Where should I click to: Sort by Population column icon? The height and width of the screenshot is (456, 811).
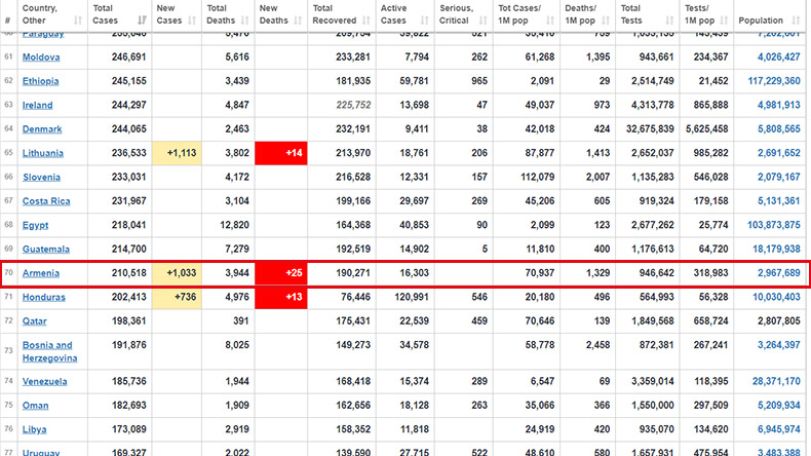click(796, 21)
